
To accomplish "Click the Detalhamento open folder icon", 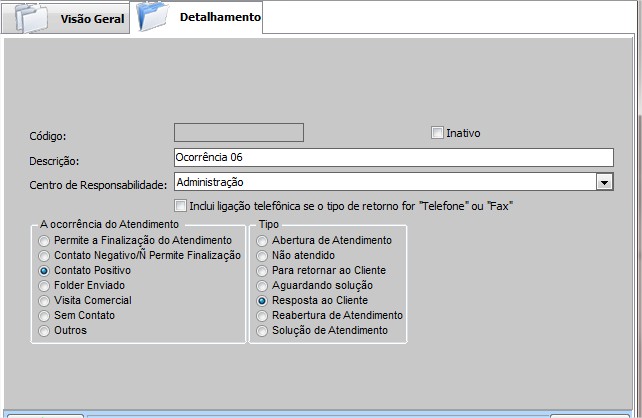I will tap(153, 17).
